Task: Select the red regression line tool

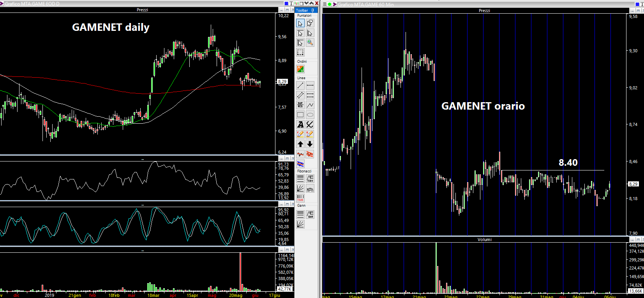Action: point(300,154)
